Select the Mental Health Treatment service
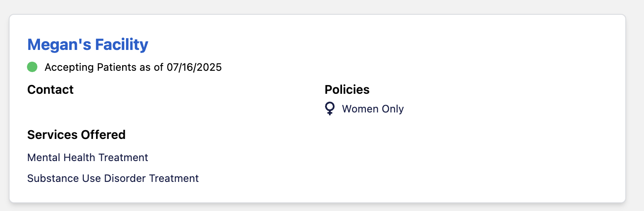Image resolution: width=644 pixels, height=211 pixels. 87,158
